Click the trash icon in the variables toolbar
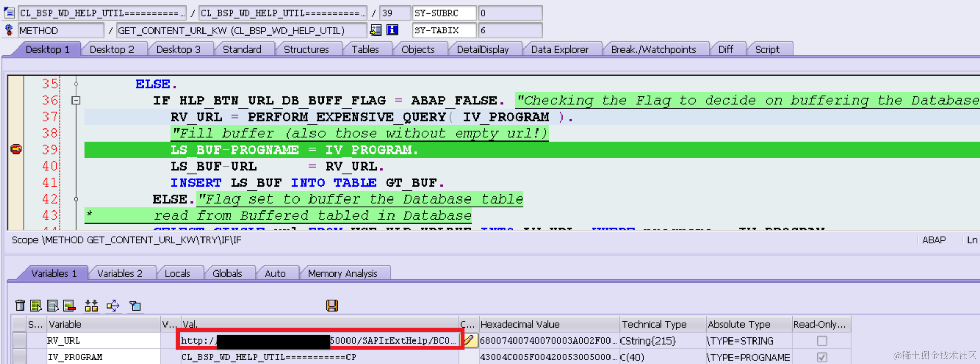The image size is (980, 364). pyautogui.click(x=20, y=306)
